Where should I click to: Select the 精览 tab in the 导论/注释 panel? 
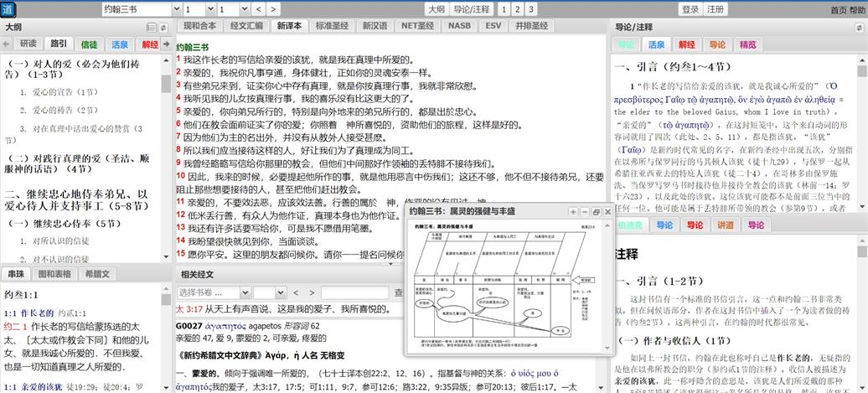(747, 44)
